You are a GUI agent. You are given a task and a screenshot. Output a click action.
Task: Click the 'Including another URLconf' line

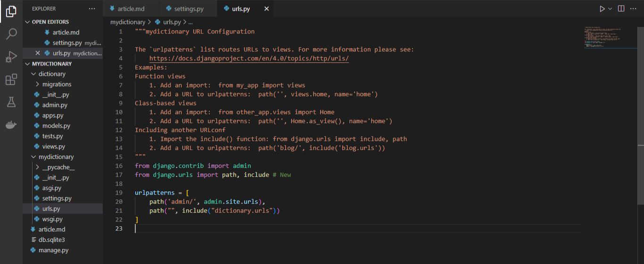click(x=180, y=130)
